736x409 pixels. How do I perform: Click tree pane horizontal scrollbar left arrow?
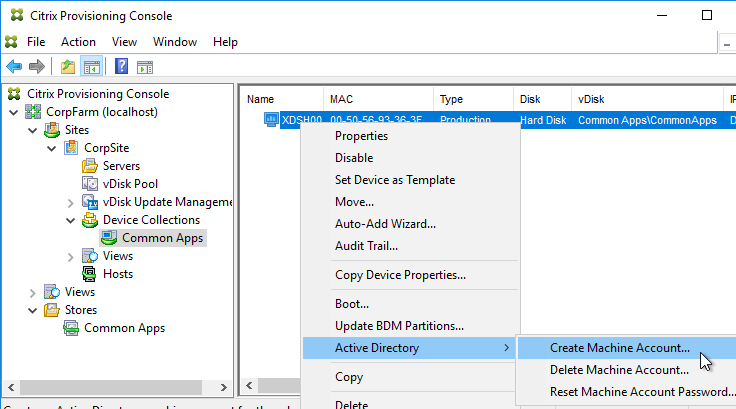(x=11, y=387)
